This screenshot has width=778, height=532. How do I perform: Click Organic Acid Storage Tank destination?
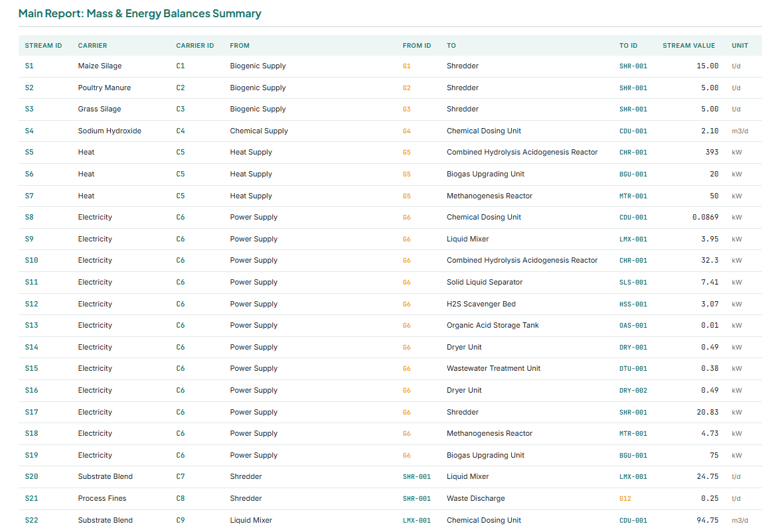(492, 325)
